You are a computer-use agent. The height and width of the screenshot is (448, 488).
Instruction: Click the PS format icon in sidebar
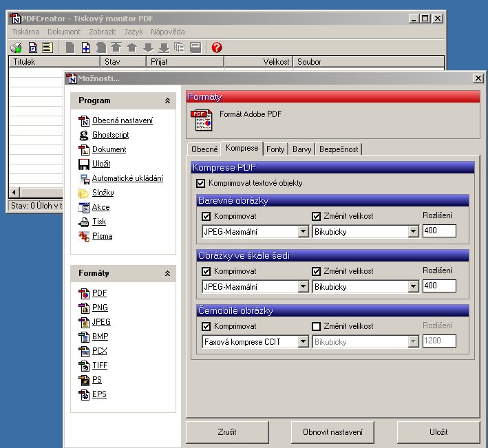84,380
